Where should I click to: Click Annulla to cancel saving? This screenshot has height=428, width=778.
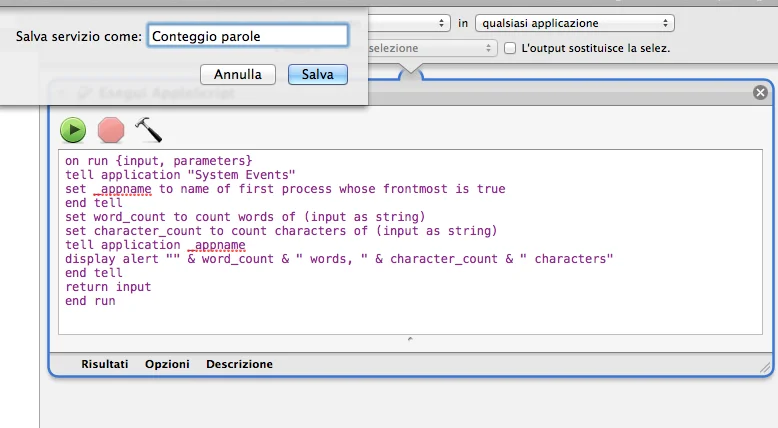[x=238, y=74]
